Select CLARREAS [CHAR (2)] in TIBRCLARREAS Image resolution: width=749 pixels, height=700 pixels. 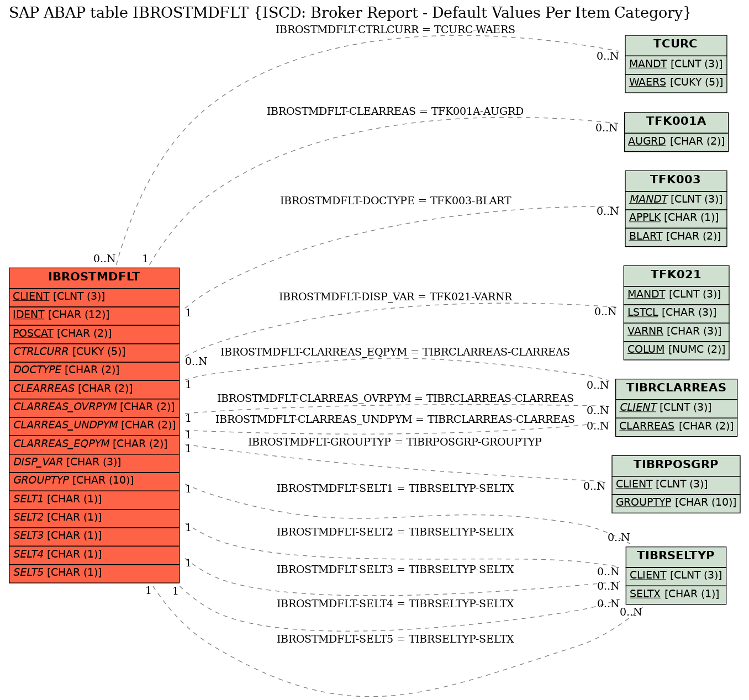(676, 427)
